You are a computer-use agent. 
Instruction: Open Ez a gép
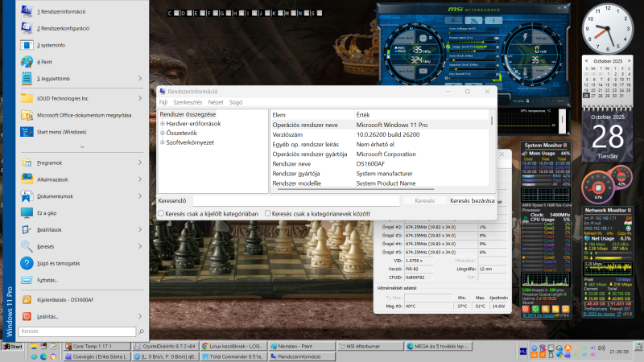point(82,213)
